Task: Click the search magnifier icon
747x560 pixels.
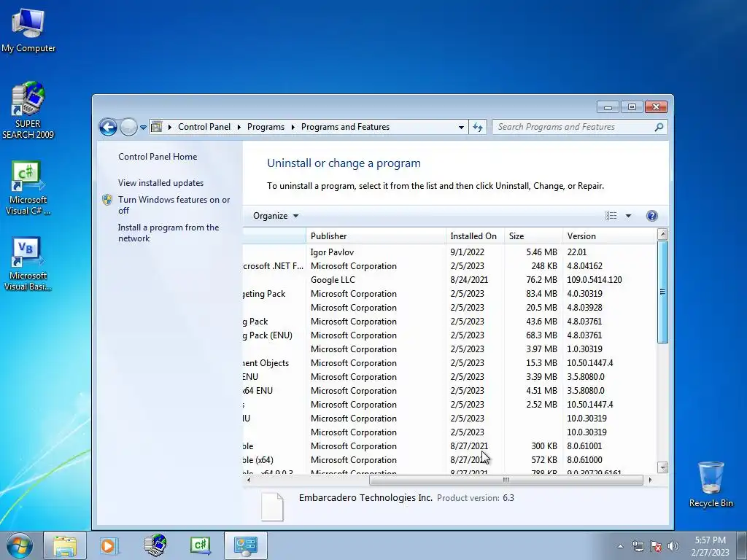Action: (659, 127)
